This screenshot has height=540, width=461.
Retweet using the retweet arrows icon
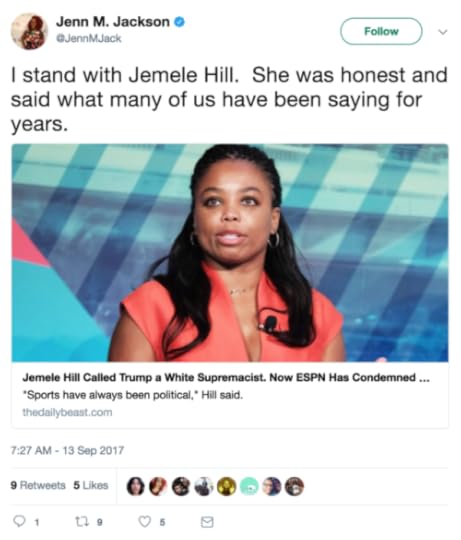(x=81, y=522)
